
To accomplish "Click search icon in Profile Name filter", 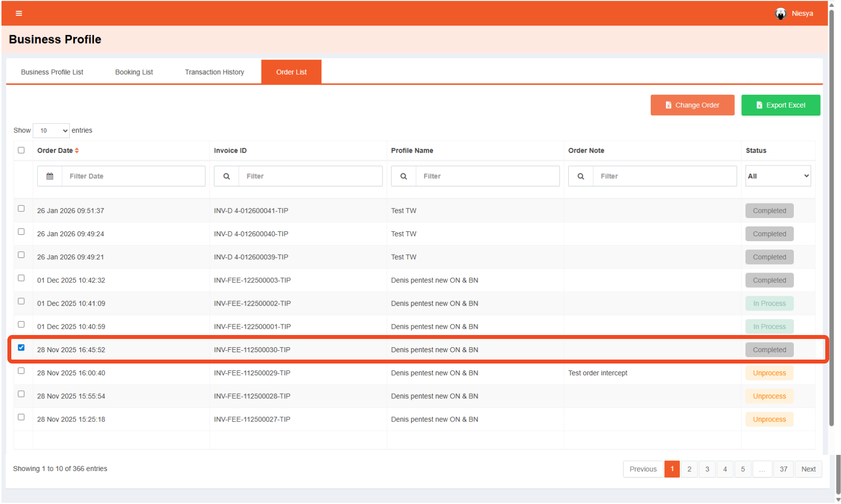I will [x=404, y=176].
